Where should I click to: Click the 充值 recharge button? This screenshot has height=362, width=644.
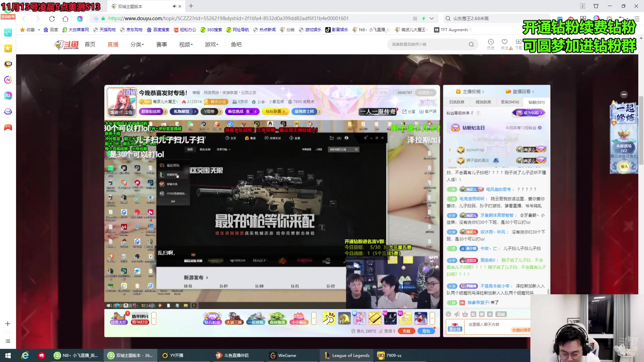coord(406,331)
